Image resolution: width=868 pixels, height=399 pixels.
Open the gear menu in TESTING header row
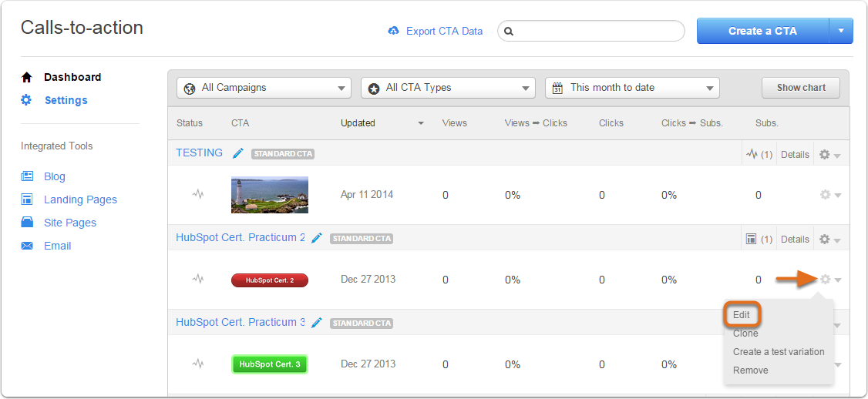[x=829, y=155]
